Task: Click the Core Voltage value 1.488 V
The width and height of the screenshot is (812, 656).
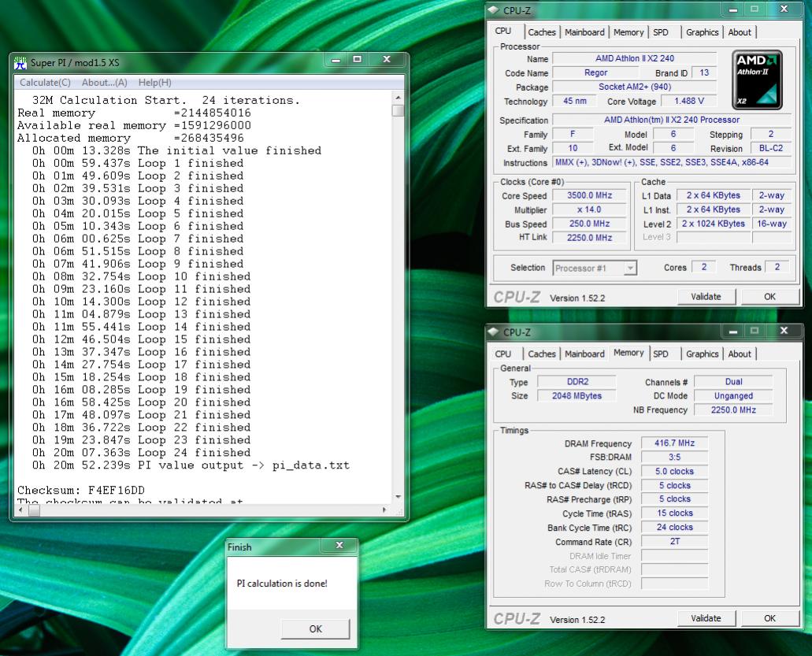Action: [x=689, y=101]
